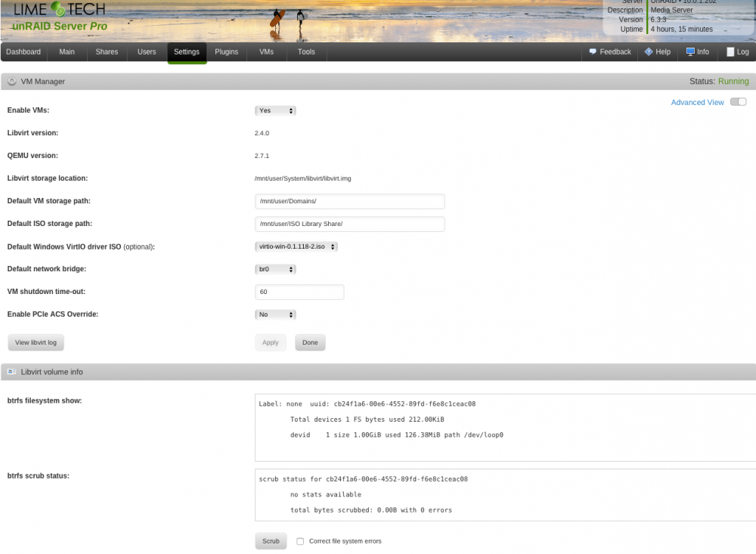
Task: Click the Libvirt volume info section icon
Action: click(12, 372)
